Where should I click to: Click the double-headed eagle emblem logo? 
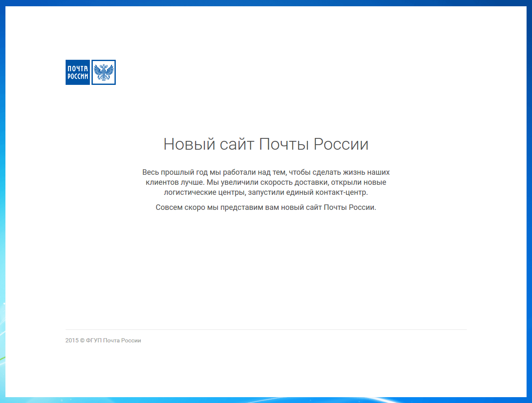[x=104, y=72]
